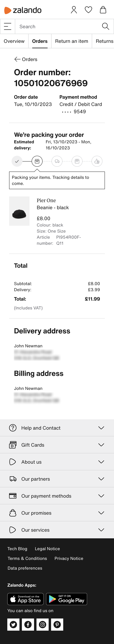The width and height of the screenshot is (114, 644).
Task: Download on the App Store button
Action: pos(25,599)
